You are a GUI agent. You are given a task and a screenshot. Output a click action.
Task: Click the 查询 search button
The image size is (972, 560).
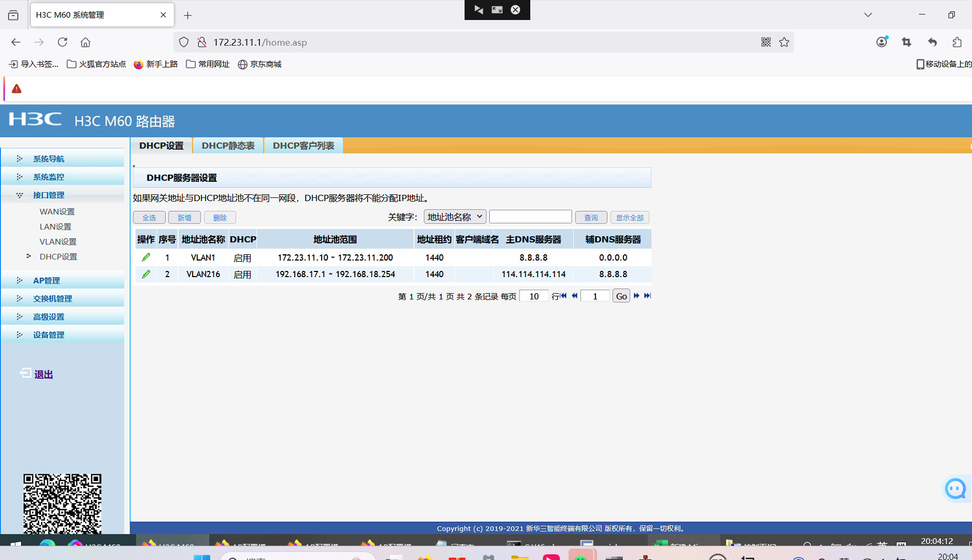591,218
